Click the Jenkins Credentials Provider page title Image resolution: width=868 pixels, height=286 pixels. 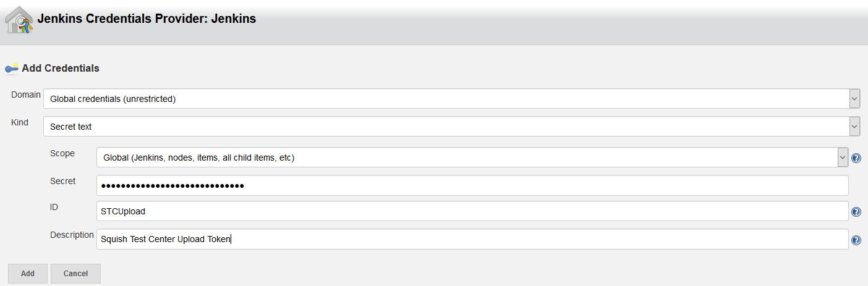point(147,19)
